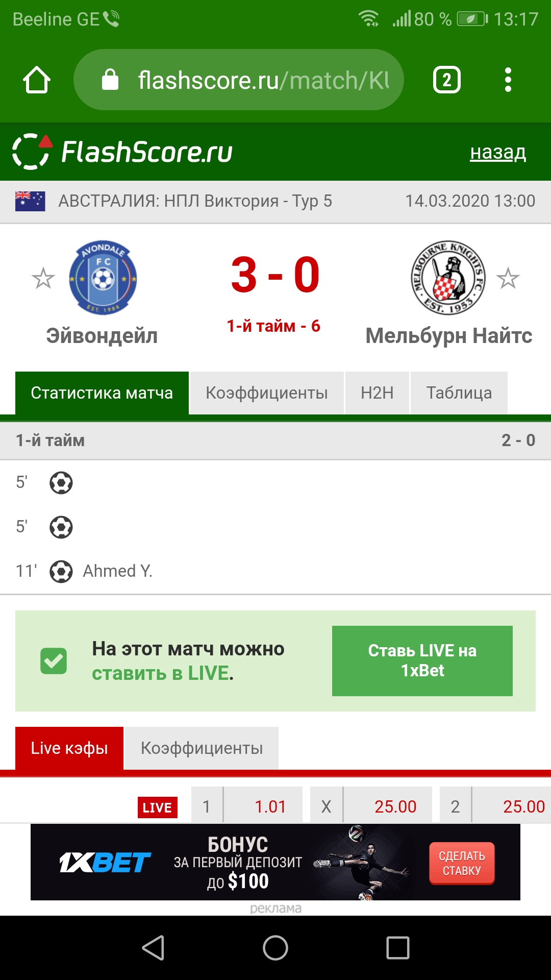Select the Live кэфы tab
The height and width of the screenshot is (980, 551).
coord(69,748)
